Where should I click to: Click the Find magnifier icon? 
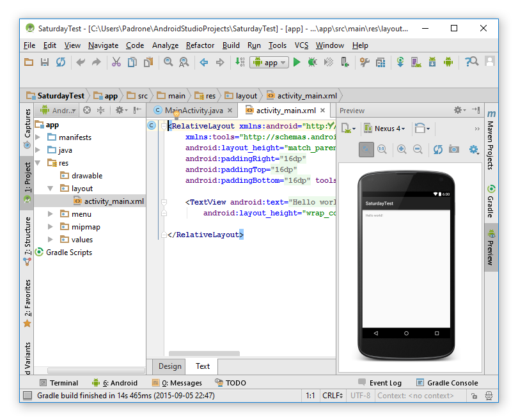pyautogui.click(x=168, y=62)
